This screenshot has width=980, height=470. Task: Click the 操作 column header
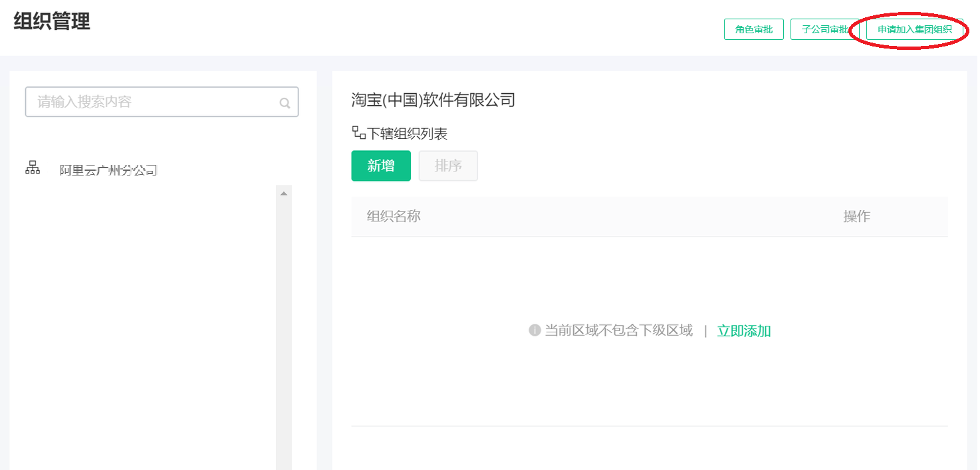point(857,216)
